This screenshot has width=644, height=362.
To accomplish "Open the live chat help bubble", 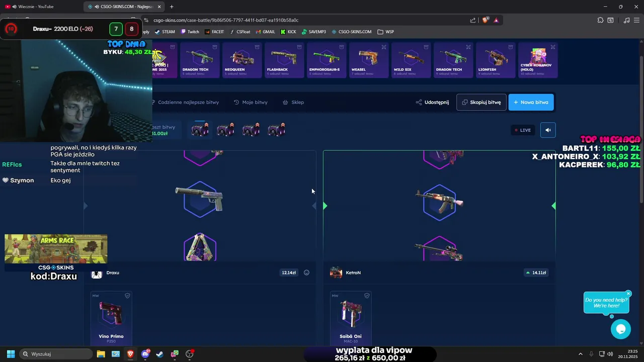I will coord(621,329).
